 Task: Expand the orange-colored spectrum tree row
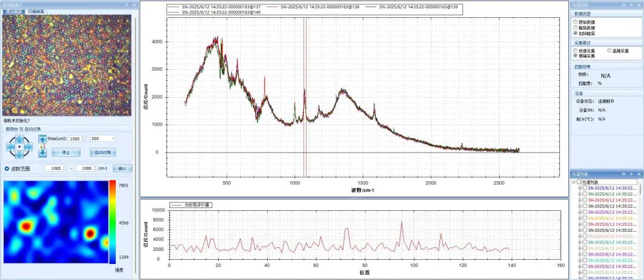tap(580, 218)
